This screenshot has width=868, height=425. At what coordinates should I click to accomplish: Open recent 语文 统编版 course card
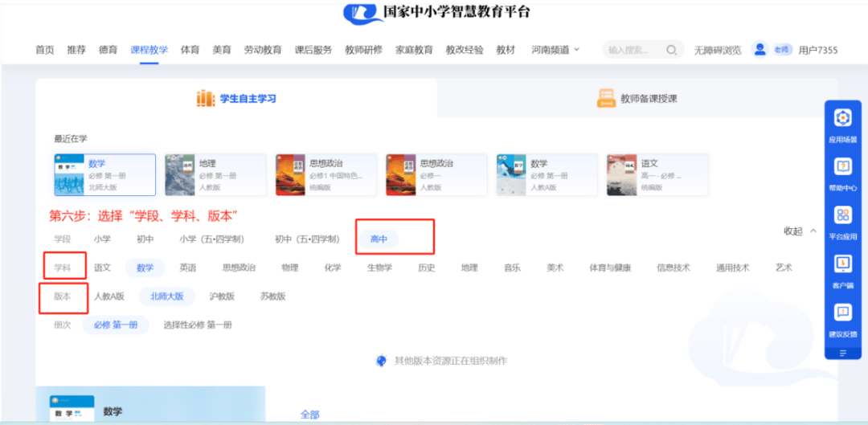tap(657, 175)
